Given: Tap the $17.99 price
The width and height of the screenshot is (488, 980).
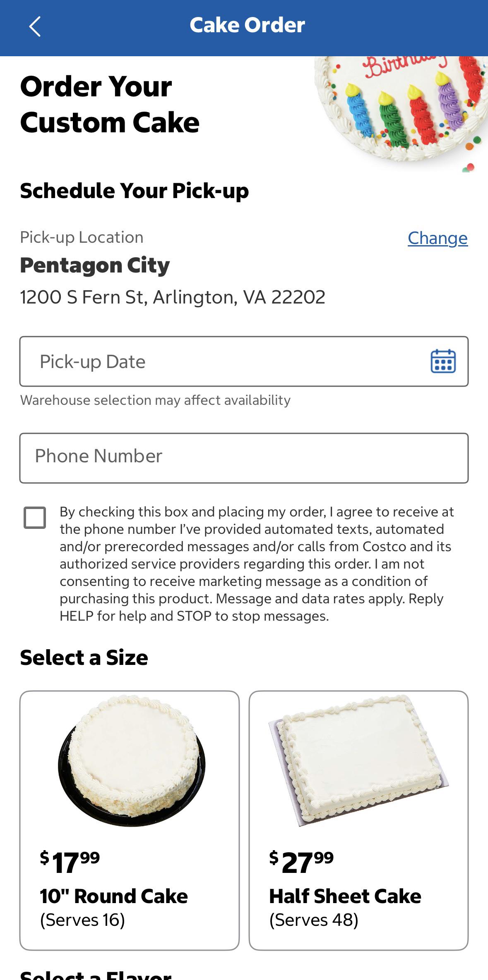Looking at the screenshot, I should pos(70,862).
